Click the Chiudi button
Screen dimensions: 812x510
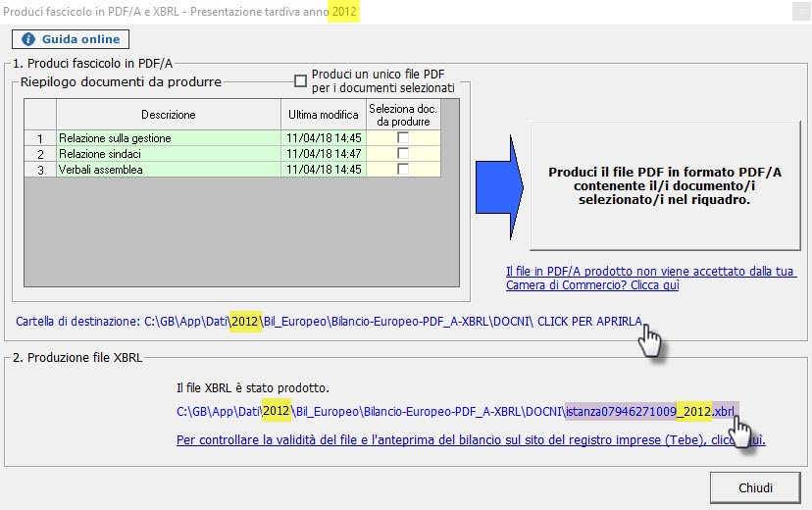click(x=755, y=487)
